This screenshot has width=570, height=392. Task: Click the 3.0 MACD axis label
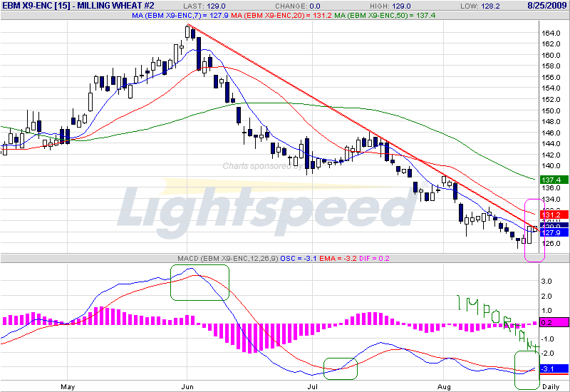click(x=546, y=281)
